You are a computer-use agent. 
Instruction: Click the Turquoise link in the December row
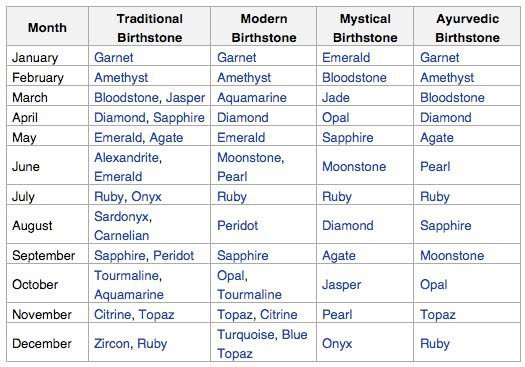245,335
